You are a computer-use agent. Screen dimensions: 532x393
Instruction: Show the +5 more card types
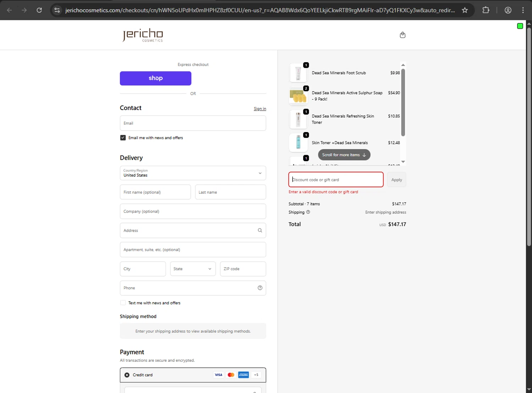256,375
